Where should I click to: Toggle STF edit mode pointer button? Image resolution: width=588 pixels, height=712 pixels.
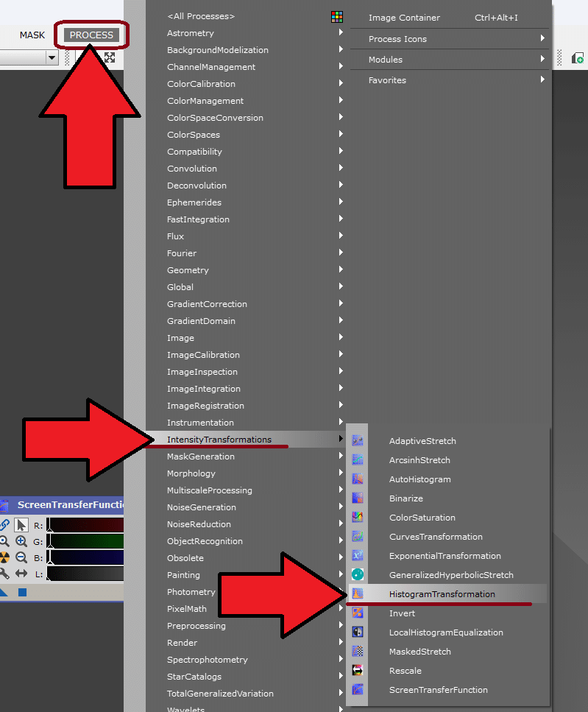coord(21,525)
